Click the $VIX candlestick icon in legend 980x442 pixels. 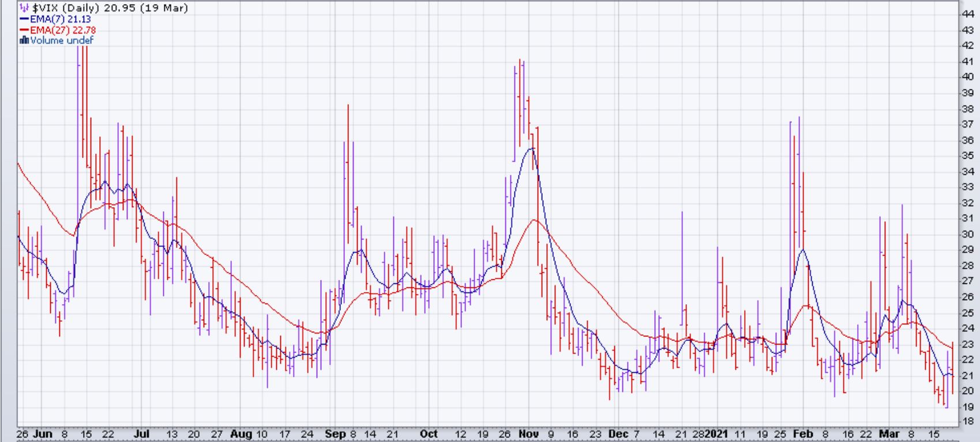point(24,8)
